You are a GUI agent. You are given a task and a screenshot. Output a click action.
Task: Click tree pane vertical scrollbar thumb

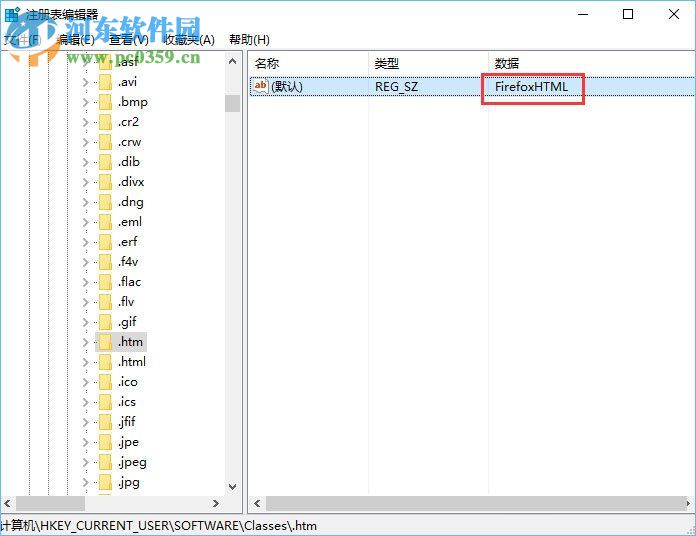tap(233, 103)
